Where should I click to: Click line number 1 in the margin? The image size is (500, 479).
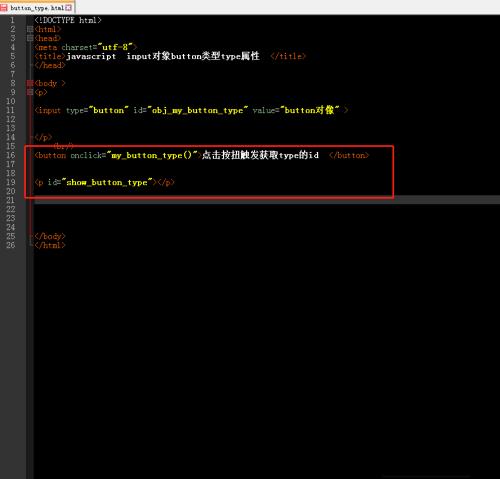[x=12, y=20]
